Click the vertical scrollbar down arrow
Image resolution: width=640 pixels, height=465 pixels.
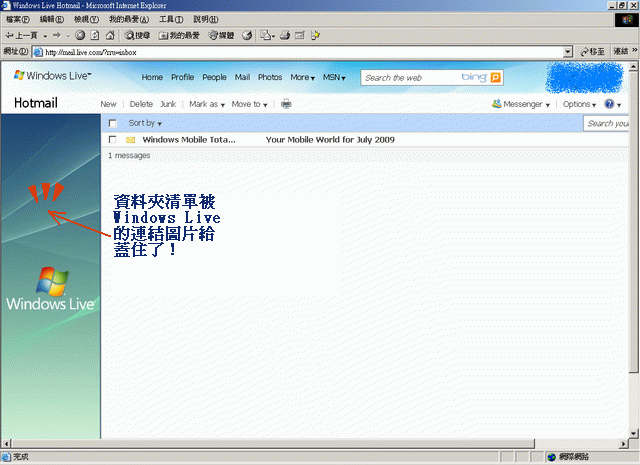point(633,433)
